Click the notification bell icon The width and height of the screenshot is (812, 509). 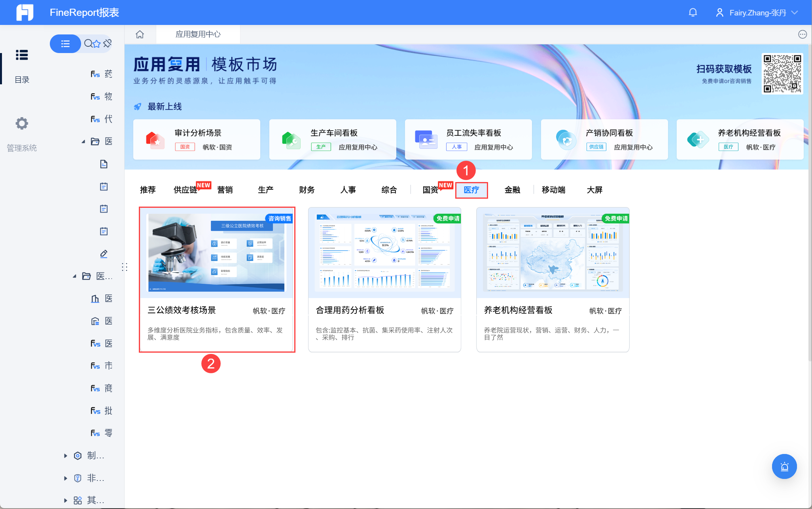(693, 13)
